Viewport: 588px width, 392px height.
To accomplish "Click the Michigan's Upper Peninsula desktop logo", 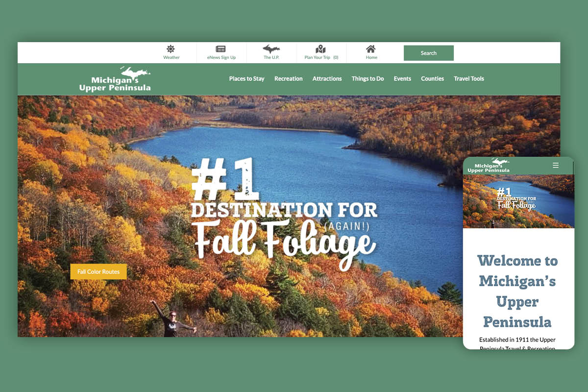I will 115,79.
